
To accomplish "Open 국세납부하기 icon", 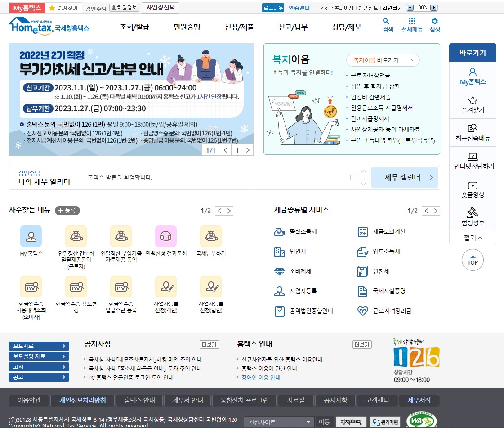I will (x=211, y=237).
